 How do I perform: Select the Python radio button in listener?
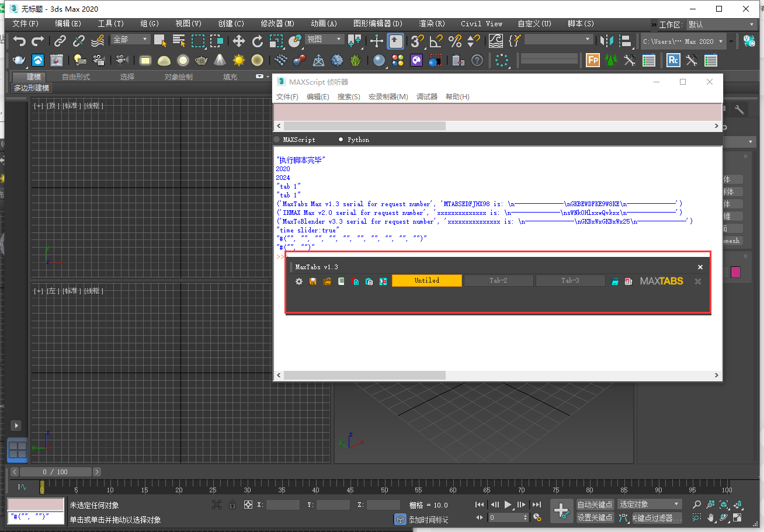[x=341, y=140]
